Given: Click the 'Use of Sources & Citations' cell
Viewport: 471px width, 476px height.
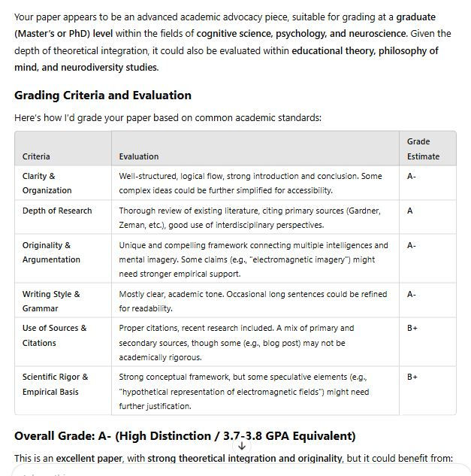Looking at the screenshot, I should [54, 335].
